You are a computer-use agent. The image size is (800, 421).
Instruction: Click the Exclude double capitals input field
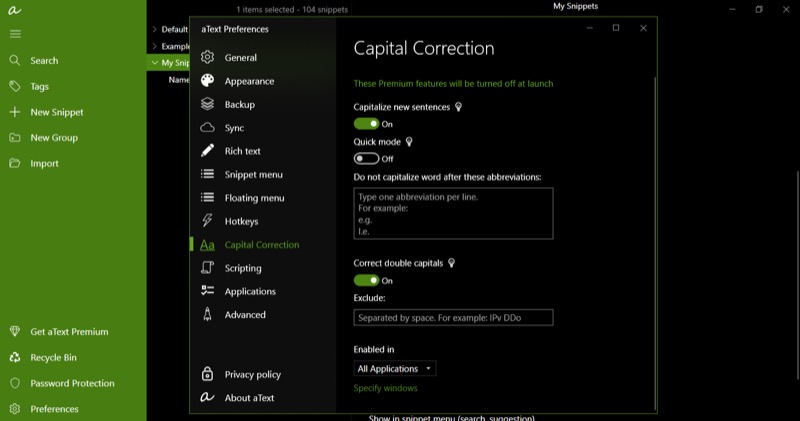(x=453, y=317)
